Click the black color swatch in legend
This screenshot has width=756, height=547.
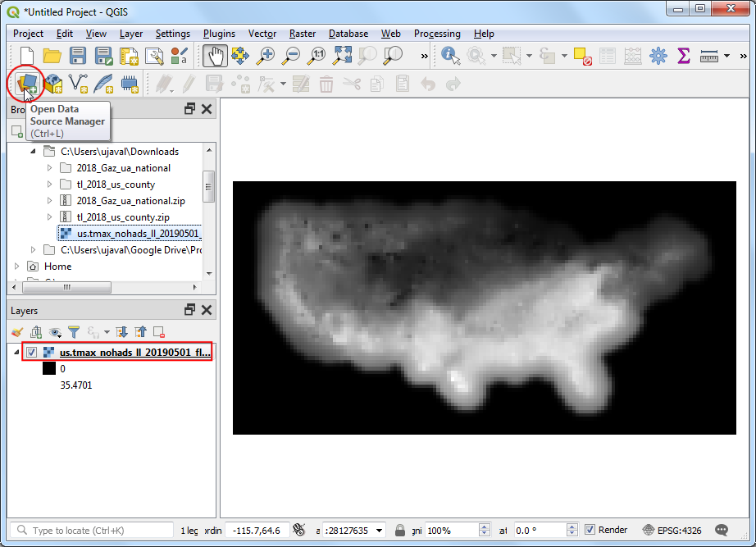[x=48, y=369]
